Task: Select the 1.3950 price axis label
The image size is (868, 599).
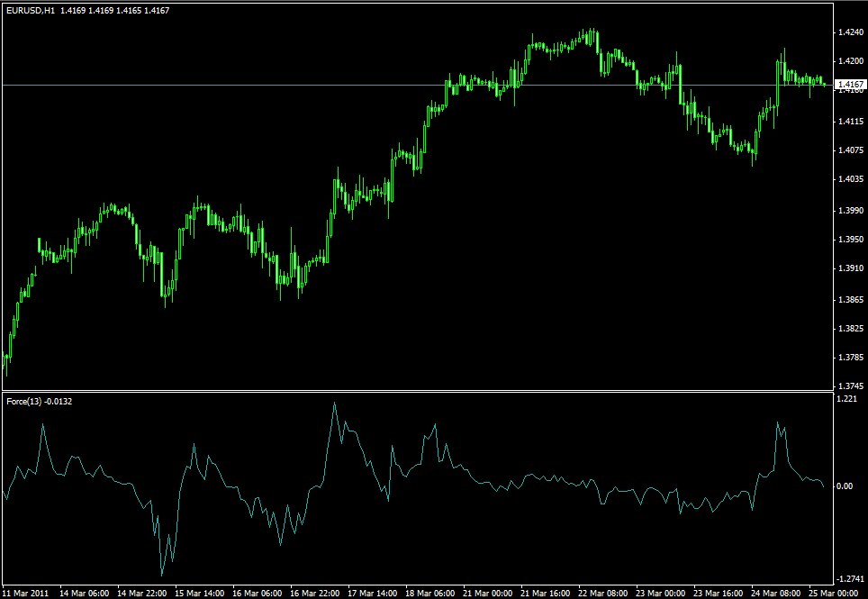Action: 851,240
